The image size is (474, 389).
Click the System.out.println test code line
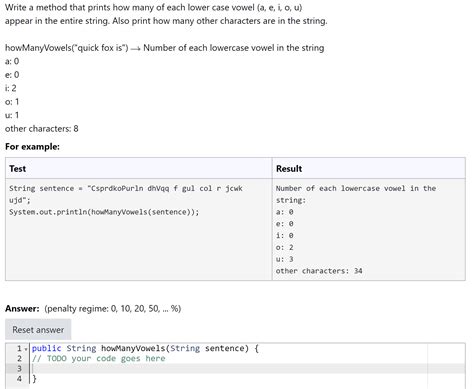pyautogui.click(x=104, y=212)
